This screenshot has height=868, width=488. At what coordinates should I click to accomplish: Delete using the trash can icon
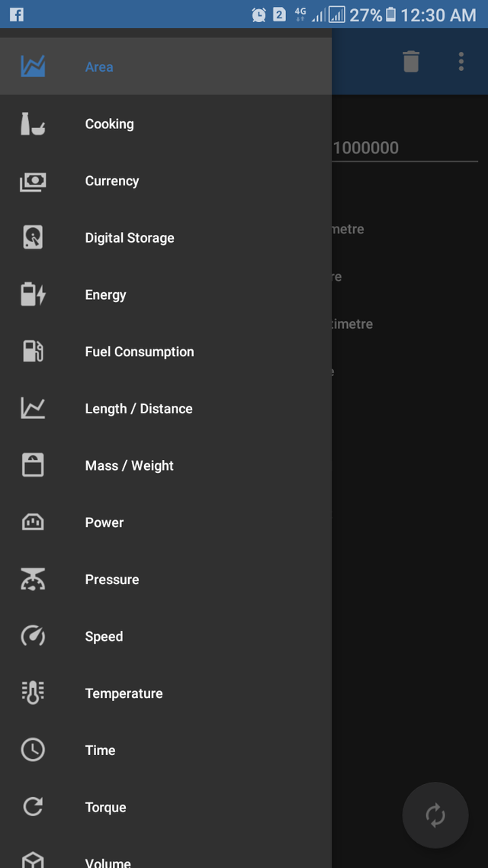point(411,62)
